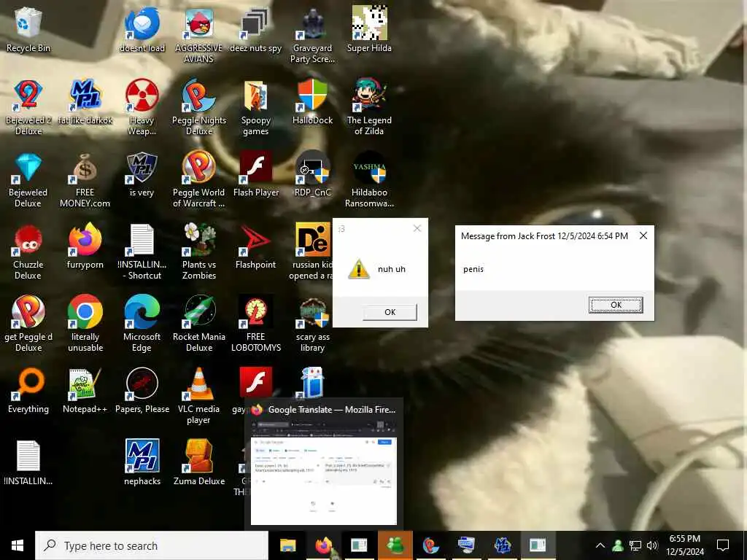Viewport: 747px width, 560px height.
Task: Open File Explorer from the taskbar
Action: (287, 545)
